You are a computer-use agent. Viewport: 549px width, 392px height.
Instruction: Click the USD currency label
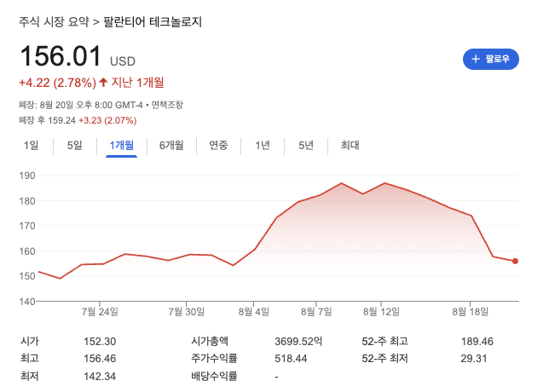point(123,61)
